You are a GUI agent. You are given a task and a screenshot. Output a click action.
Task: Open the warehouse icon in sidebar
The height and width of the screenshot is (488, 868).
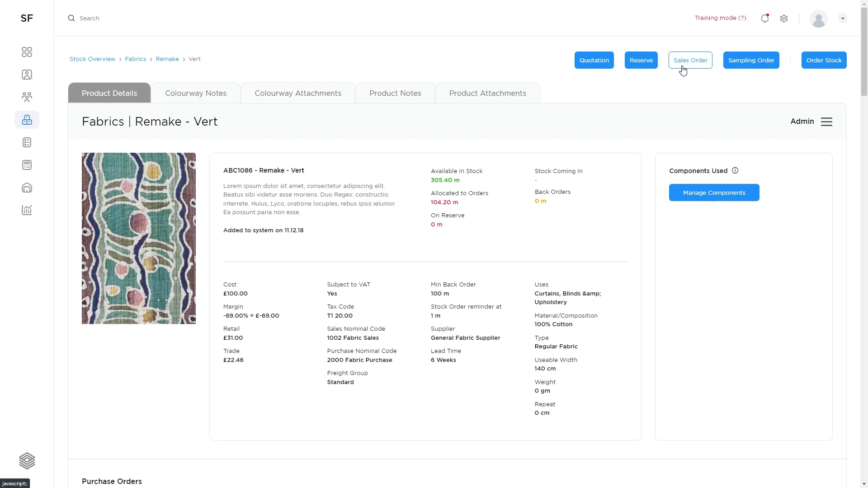[27, 188]
